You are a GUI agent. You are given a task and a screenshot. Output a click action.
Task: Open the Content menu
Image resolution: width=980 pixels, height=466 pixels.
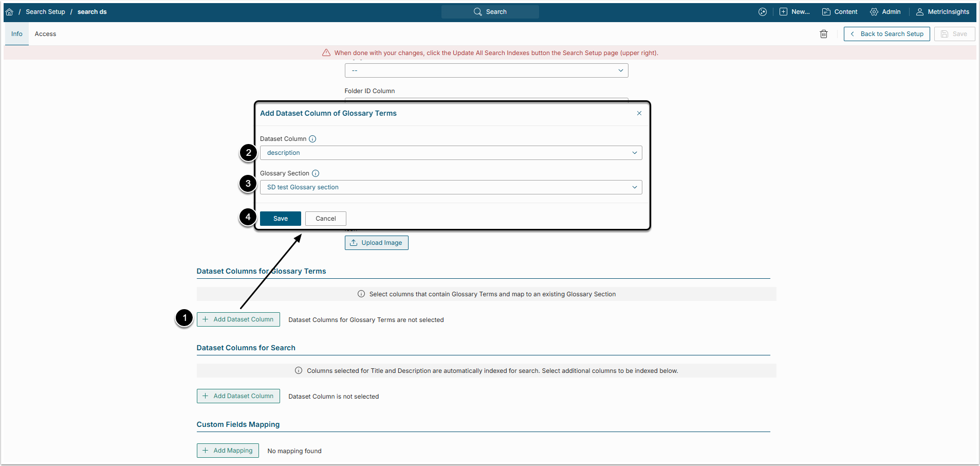(840, 12)
